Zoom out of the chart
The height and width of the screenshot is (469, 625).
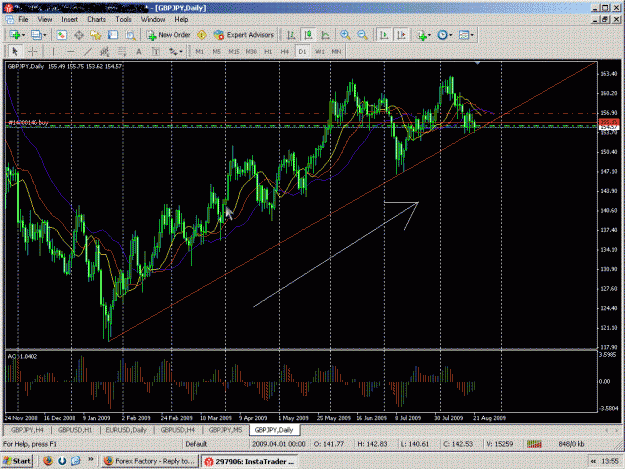pyautogui.click(x=362, y=35)
